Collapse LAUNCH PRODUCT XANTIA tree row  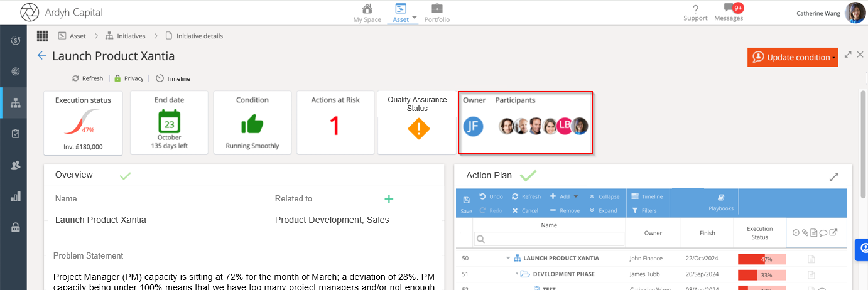pos(507,258)
